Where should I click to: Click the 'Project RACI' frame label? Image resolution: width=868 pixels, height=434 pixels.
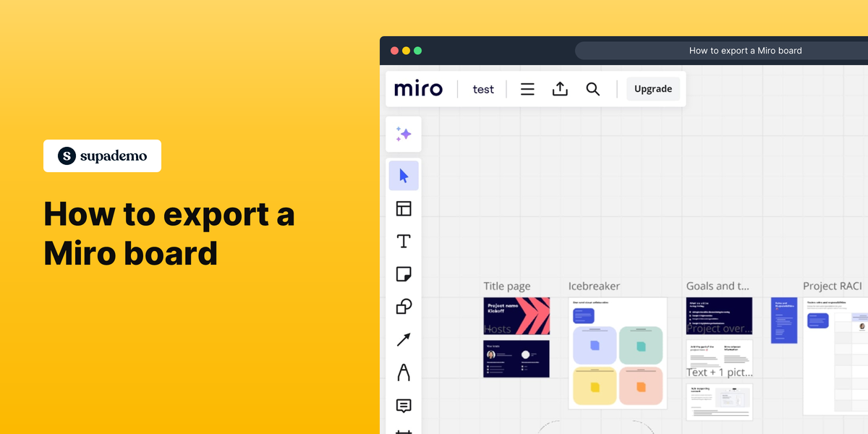pyautogui.click(x=833, y=286)
